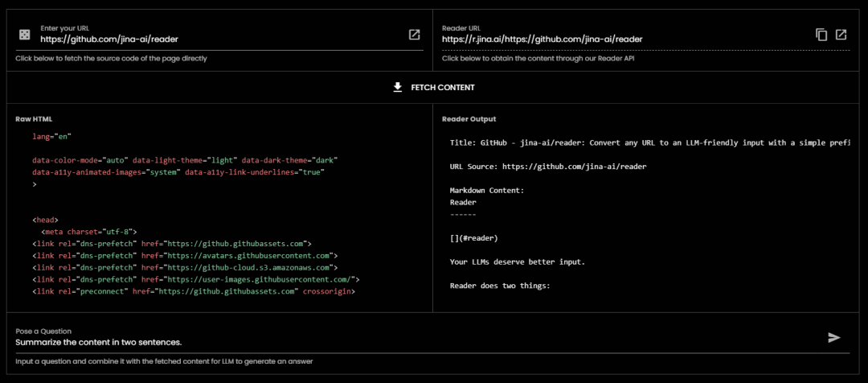Click the Reader Output heading
The height and width of the screenshot is (383, 868).
coord(469,119)
